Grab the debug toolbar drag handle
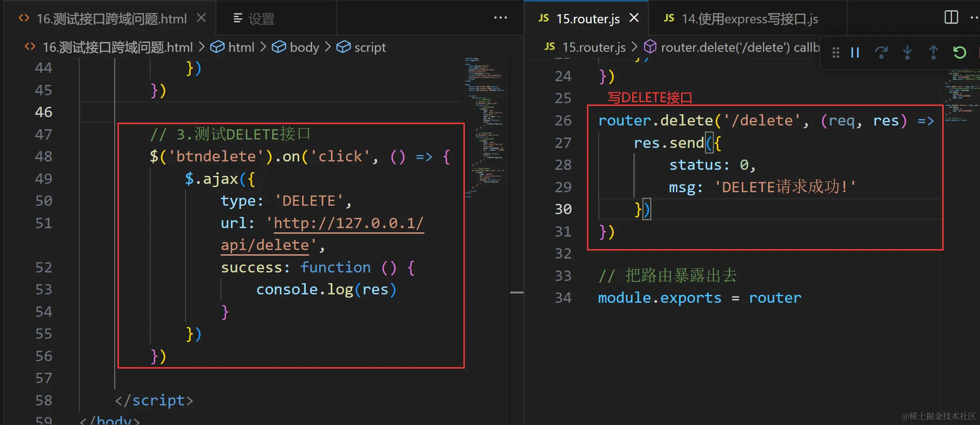Viewport: 980px width, 425px height. click(835, 52)
